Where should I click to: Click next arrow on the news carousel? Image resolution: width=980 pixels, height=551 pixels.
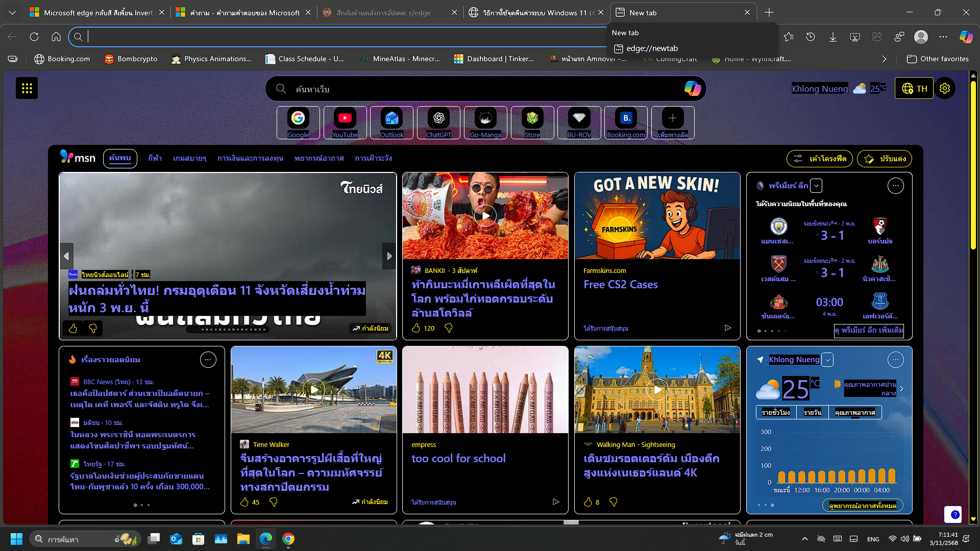(x=389, y=256)
